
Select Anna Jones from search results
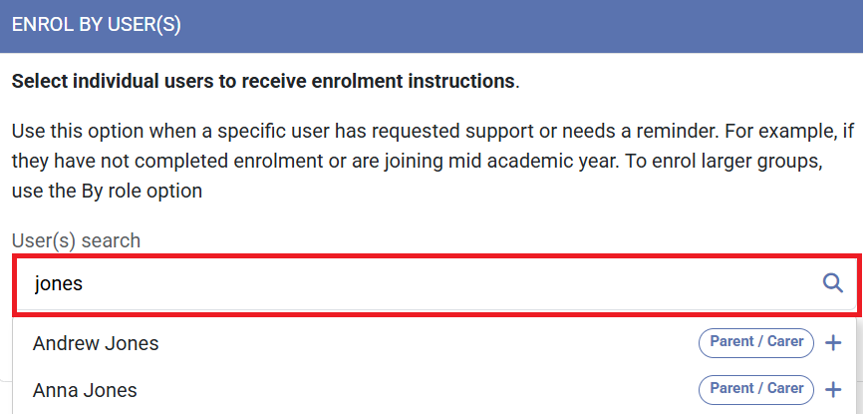click(85, 389)
